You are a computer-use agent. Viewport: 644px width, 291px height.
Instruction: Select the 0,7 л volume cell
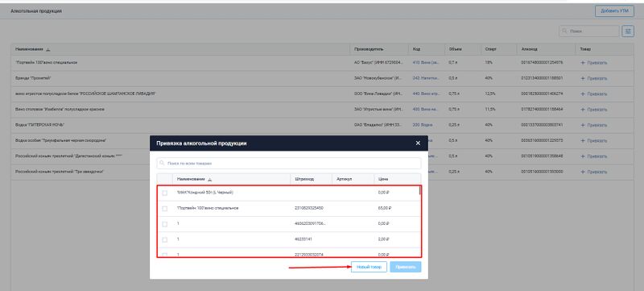coord(453,63)
